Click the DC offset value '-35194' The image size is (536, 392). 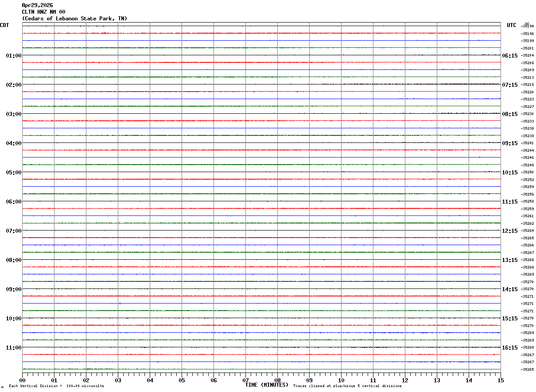click(527, 27)
